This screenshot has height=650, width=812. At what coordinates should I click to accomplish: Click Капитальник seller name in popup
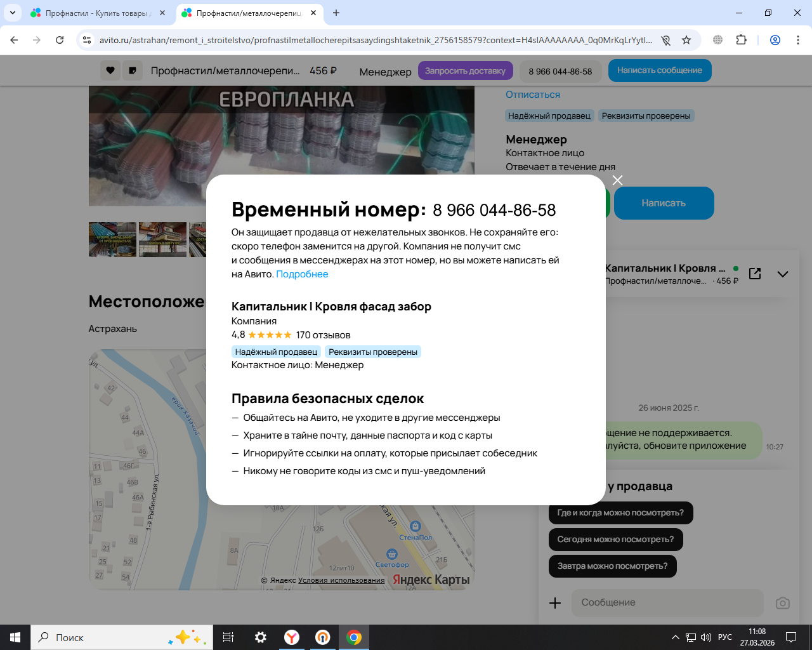(x=331, y=307)
